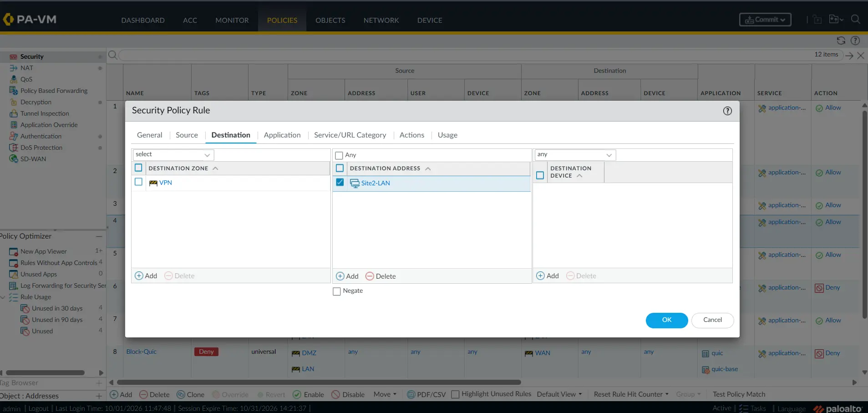868x413 pixels.
Task: Delete the selected destination address
Action: coord(381,276)
